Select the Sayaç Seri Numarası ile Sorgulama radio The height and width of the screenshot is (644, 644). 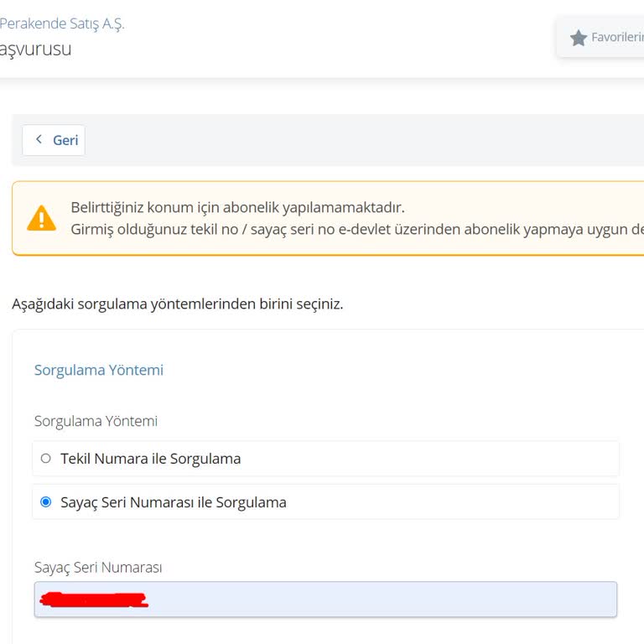click(x=46, y=502)
